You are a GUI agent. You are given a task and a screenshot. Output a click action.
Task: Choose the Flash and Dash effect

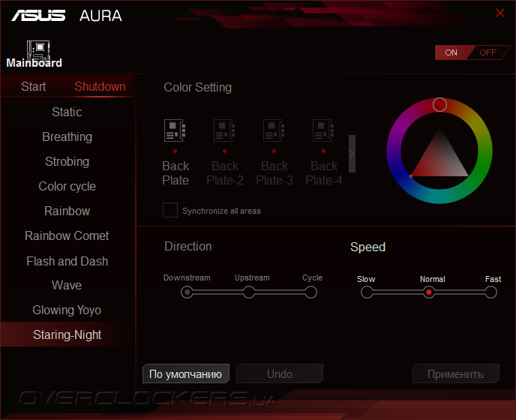click(x=67, y=261)
